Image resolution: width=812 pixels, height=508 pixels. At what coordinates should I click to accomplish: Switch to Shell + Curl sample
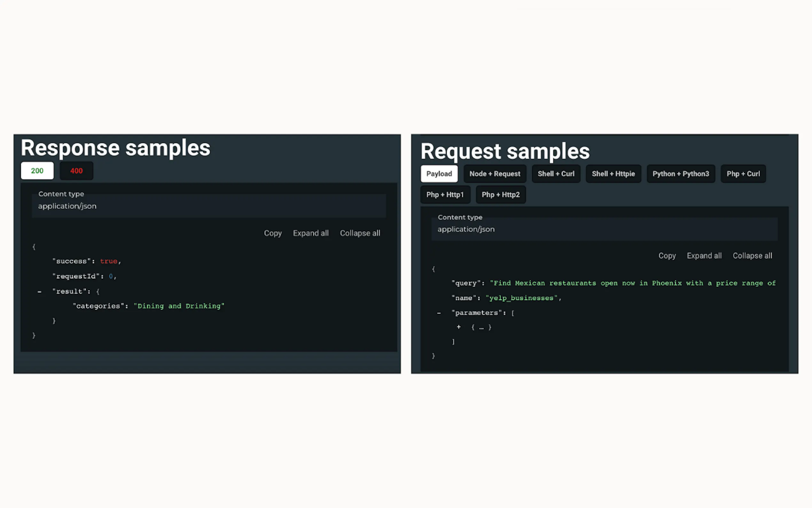click(x=556, y=174)
